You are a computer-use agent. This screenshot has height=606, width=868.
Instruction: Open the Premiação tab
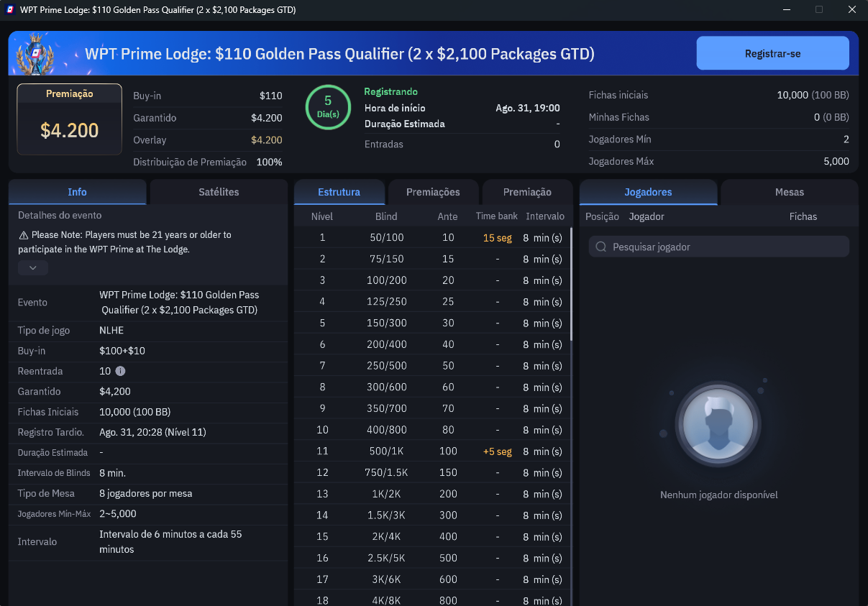pyautogui.click(x=527, y=192)
